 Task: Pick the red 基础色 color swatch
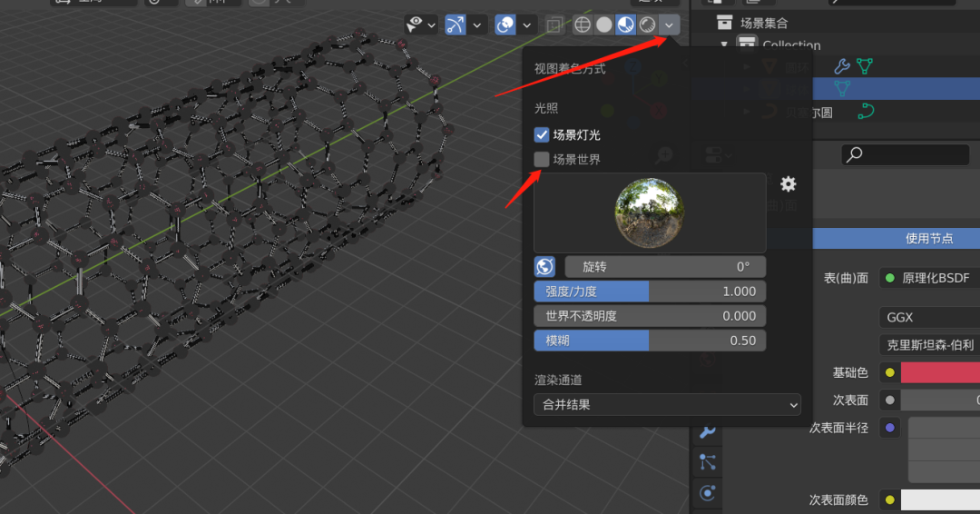tap(940, 372)
